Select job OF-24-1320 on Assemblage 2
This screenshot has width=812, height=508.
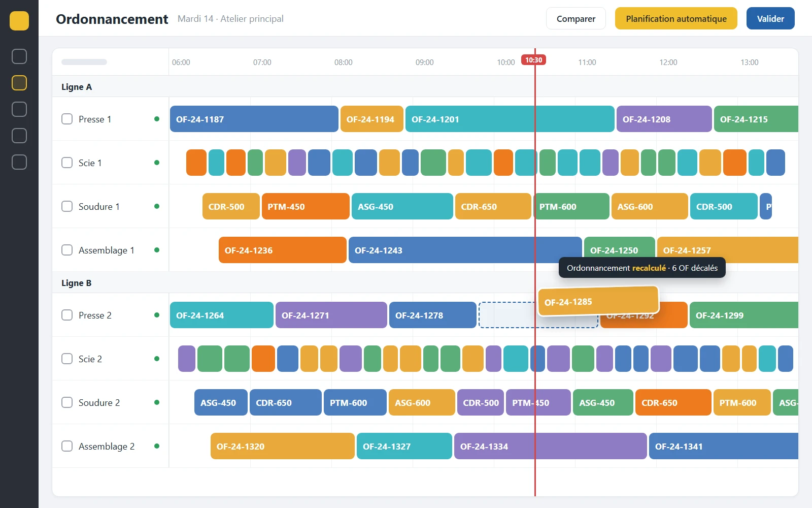[283, 446]
